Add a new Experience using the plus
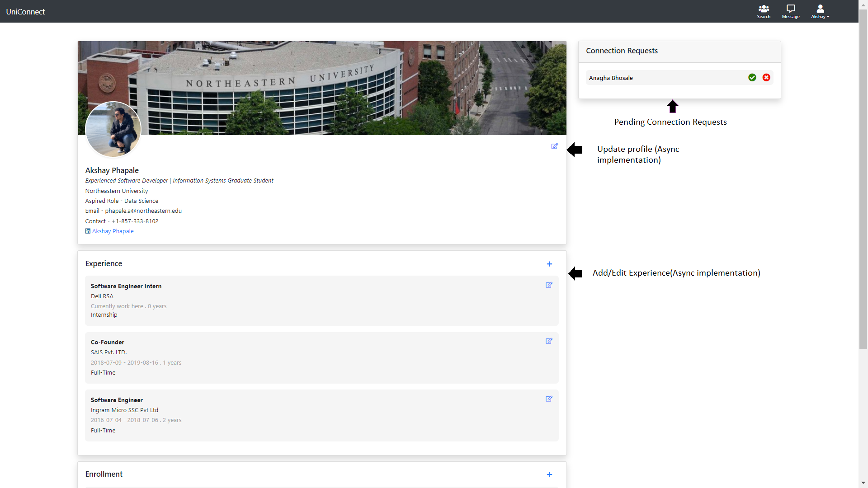Screen dimensions: 868x488 pos(549,264)
